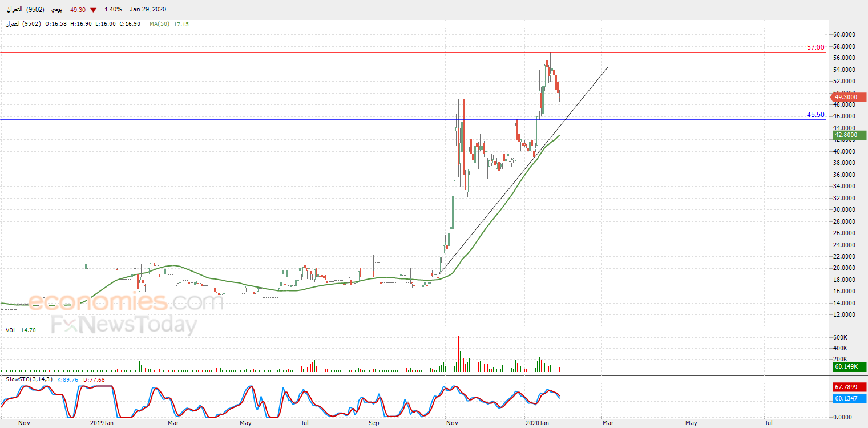The height and width of the screenshot is (428, 868).
Task: Click the 17.15 moving average value
Action: (181, 24)
